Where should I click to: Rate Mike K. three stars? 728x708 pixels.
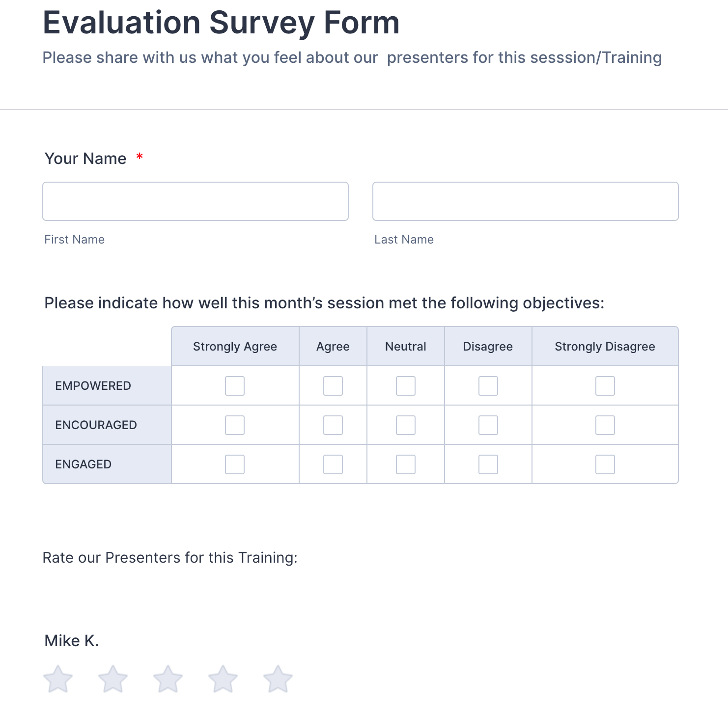point(168,679)
